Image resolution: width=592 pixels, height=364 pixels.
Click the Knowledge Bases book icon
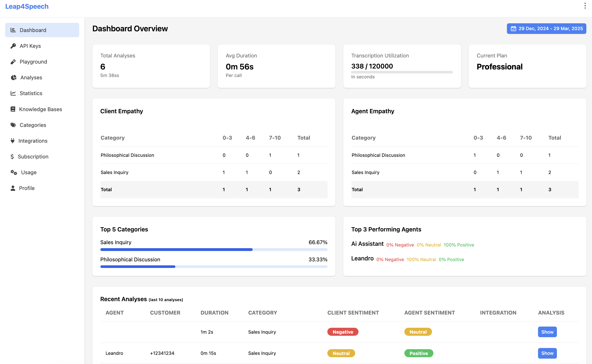[13, 109]
